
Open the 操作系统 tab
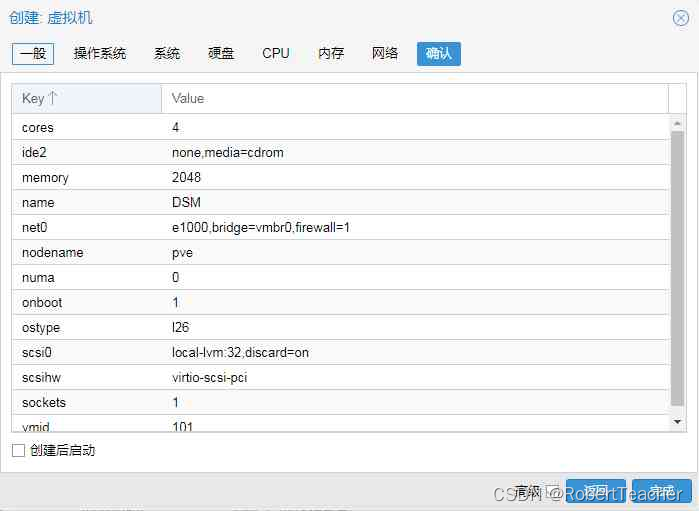[100, 54]
